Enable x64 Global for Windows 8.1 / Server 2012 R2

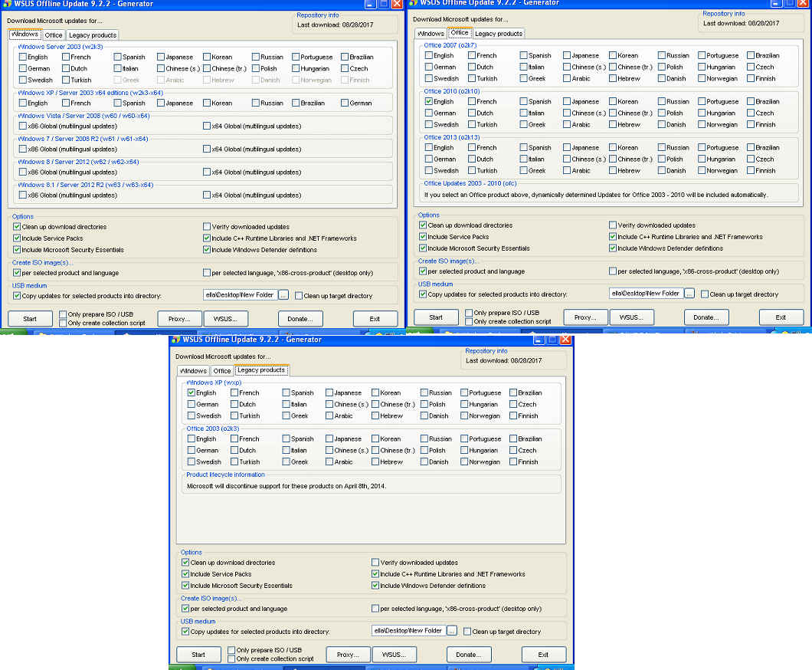(x=207, y=195)
